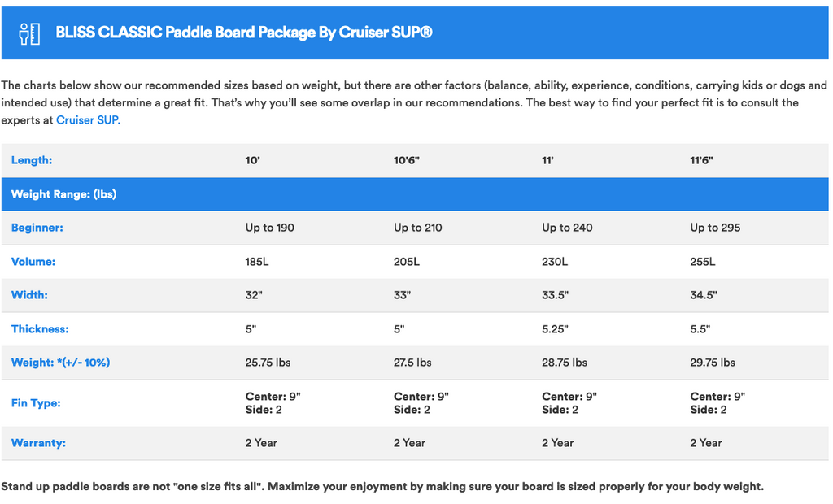Click the Up to 295 cell
The height and width of the screenshot is (504, 833).
pos(715,228)
